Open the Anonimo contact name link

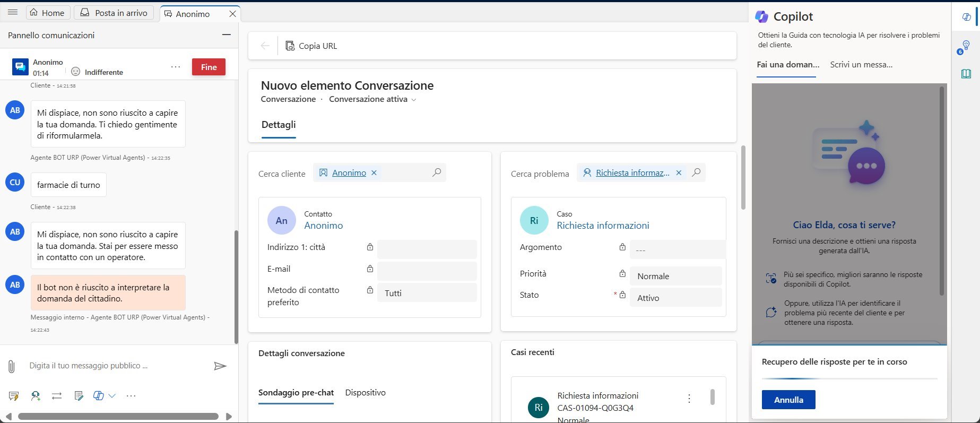click(x=324, y=226)
